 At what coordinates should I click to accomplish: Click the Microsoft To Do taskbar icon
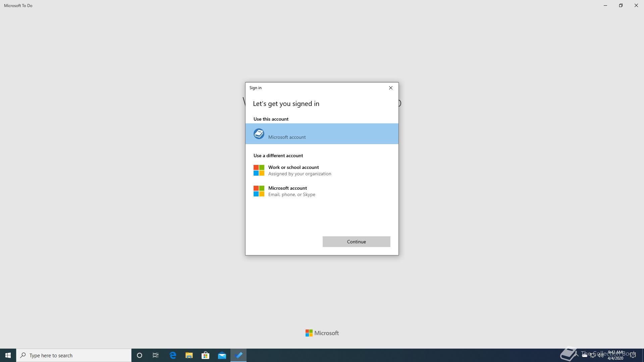[x=238, y=355]
